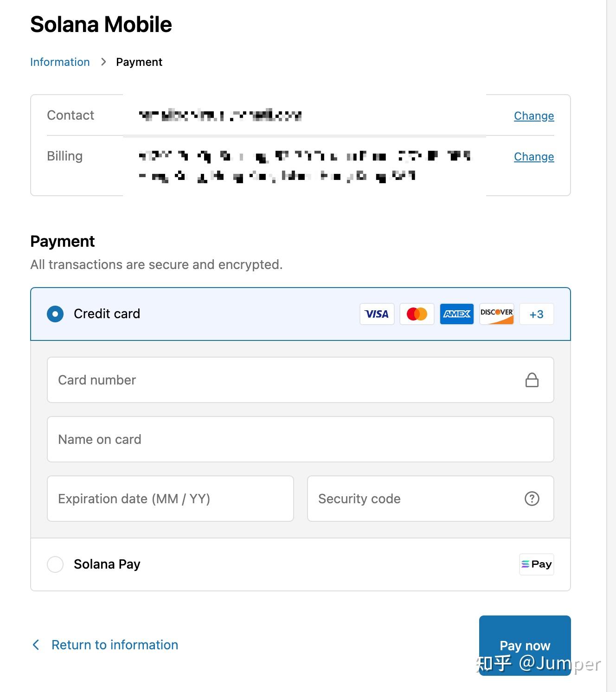Click the security code help question mark
The width and height of the screenshot is (616, 692).
pos(532,499)
